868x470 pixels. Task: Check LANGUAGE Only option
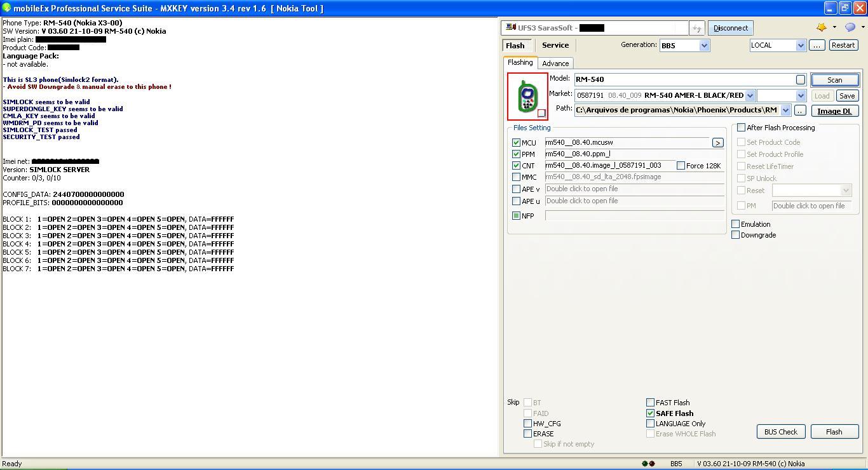[x=650, y=424]
